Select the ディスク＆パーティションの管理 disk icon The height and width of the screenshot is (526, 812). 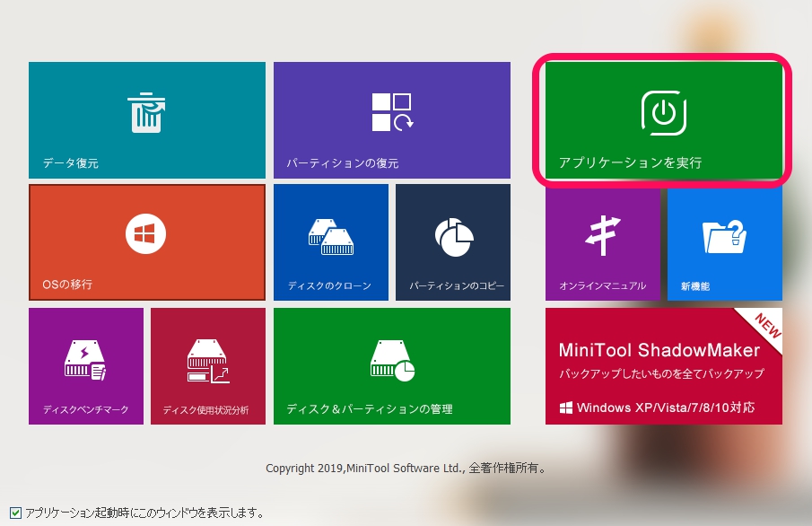coord(392,361)
